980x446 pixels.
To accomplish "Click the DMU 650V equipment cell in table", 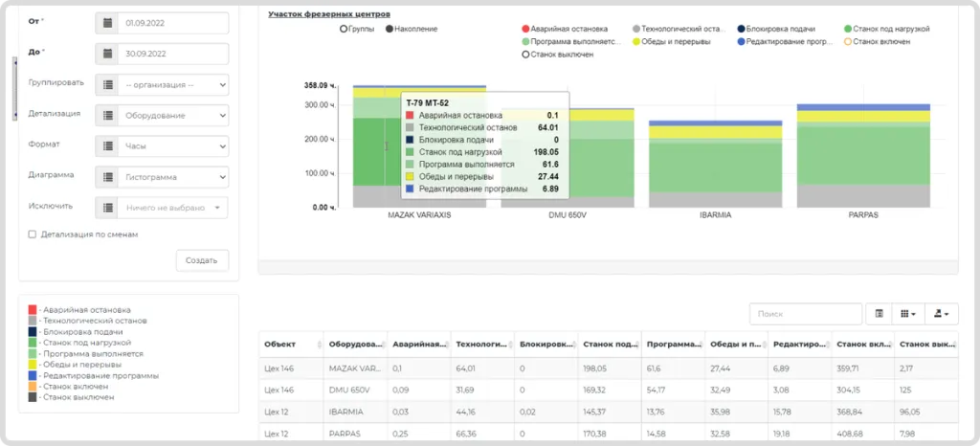I will pyautogui.click(x=355, y=390).
